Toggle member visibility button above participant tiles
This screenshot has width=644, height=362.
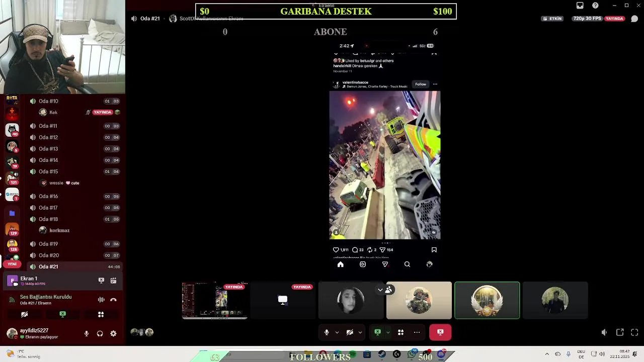[388, 290]
